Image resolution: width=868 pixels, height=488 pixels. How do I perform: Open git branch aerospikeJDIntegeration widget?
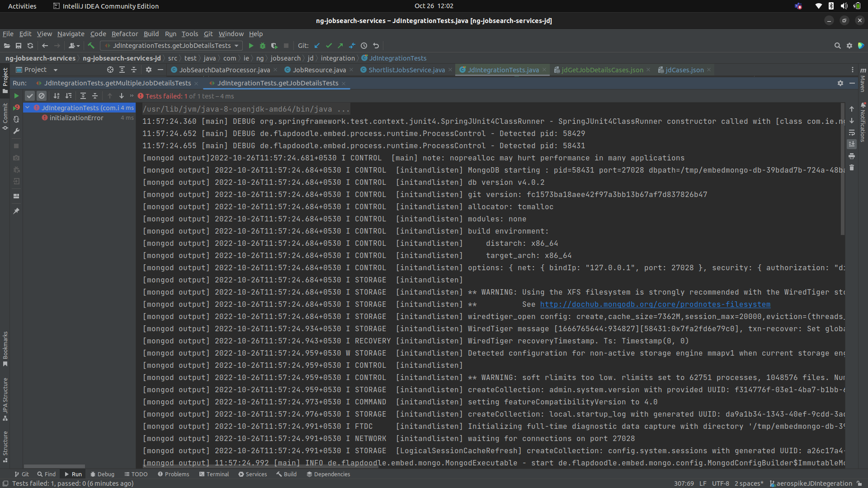click(811, 483)
